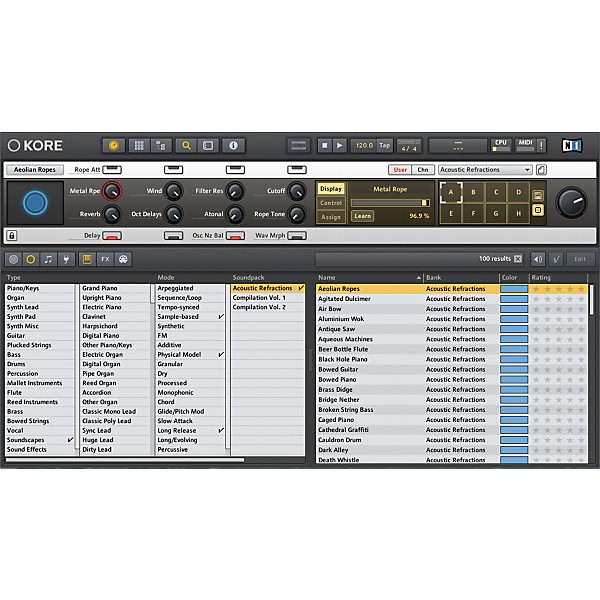This screenshot has width=600, height=600.
Task: Click the blue circle sound display
Action: click(x=35, y=203)
